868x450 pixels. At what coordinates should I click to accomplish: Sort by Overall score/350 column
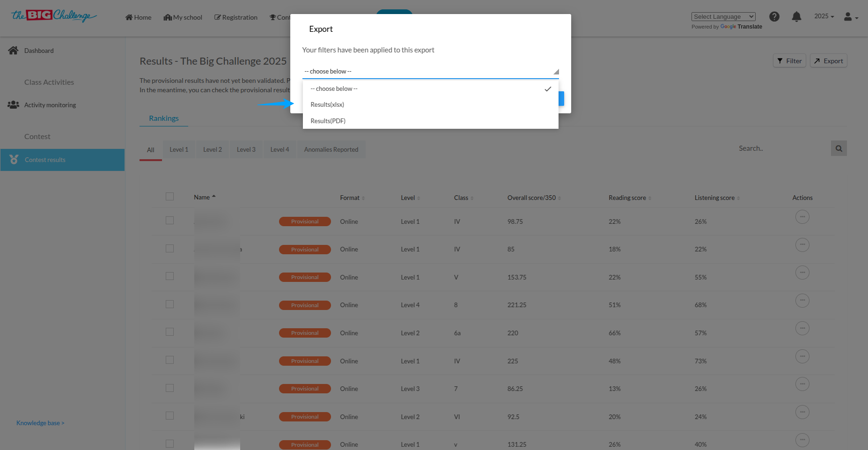tap(559, 198)
